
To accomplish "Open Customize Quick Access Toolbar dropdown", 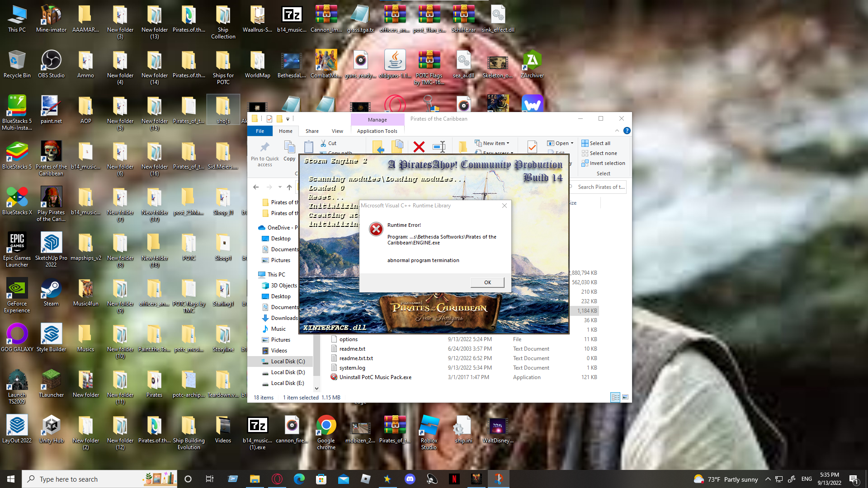I will click(x=288, y=119).
